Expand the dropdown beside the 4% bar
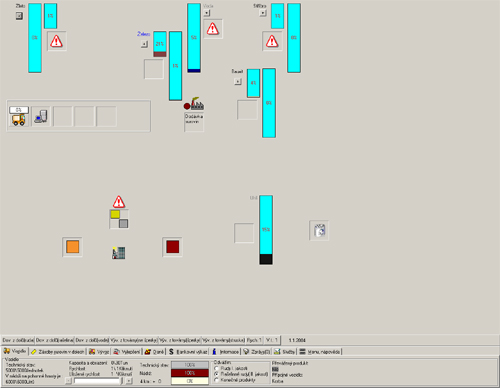Screen dimensions: 500x388 pyautogui.click(x=238, y=81)
